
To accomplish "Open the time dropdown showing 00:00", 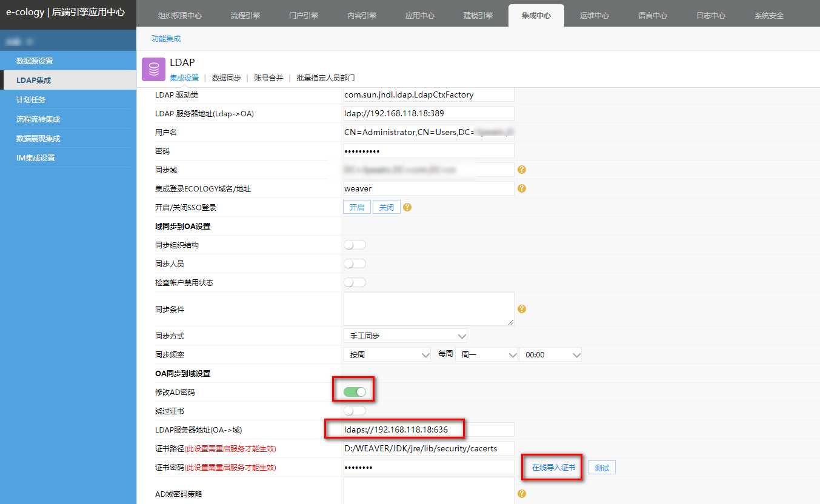I will pyautogui.click(x=550, y=354).
